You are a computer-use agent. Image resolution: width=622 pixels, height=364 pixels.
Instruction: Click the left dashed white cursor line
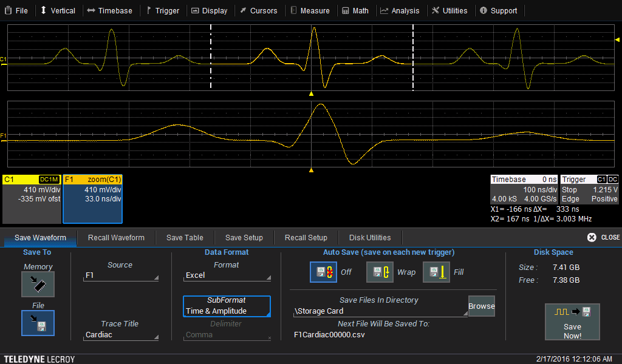click(211, 58)
